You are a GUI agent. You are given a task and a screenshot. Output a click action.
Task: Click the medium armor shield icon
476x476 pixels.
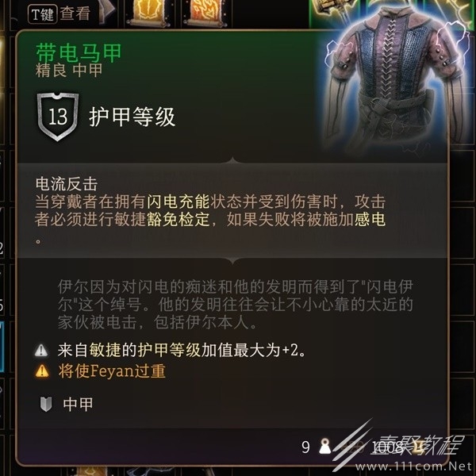pos(46,404)
